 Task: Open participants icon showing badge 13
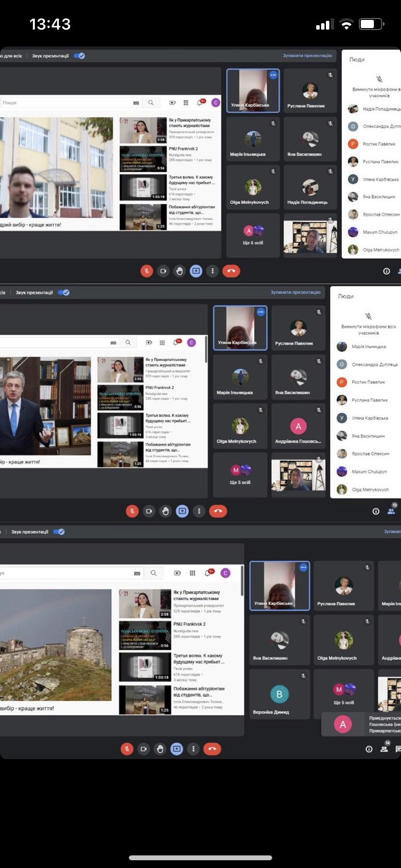(x=392, y=510)
